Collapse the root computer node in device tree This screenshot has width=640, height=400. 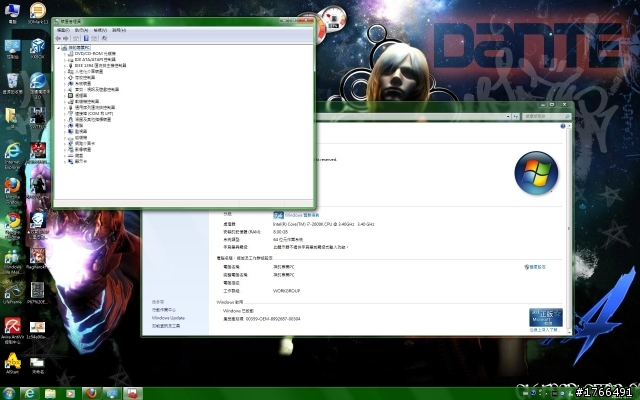tap(58, 48)
